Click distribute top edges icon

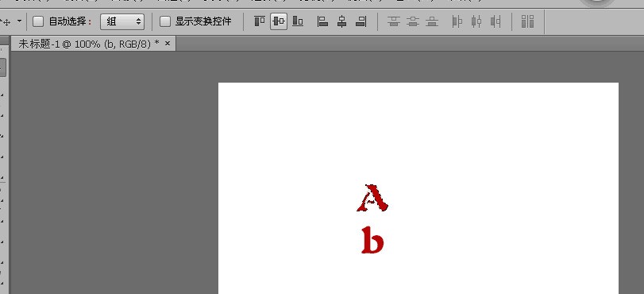point(394,21)
